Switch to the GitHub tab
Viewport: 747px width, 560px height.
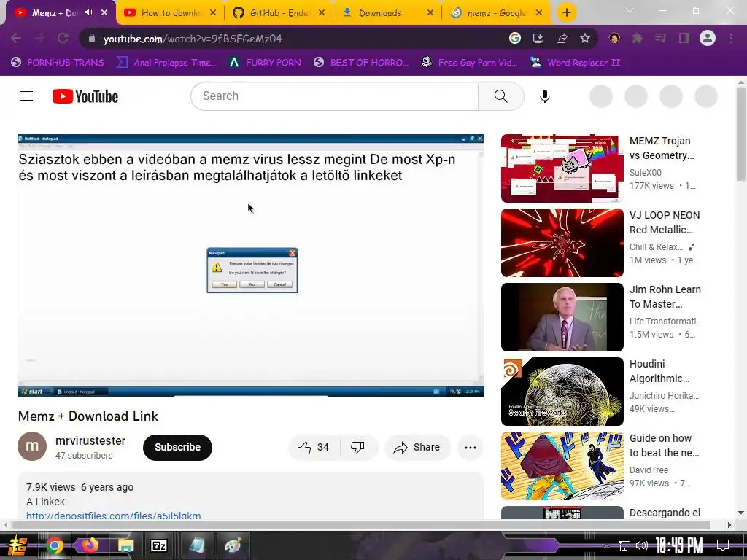pos(279,13)
